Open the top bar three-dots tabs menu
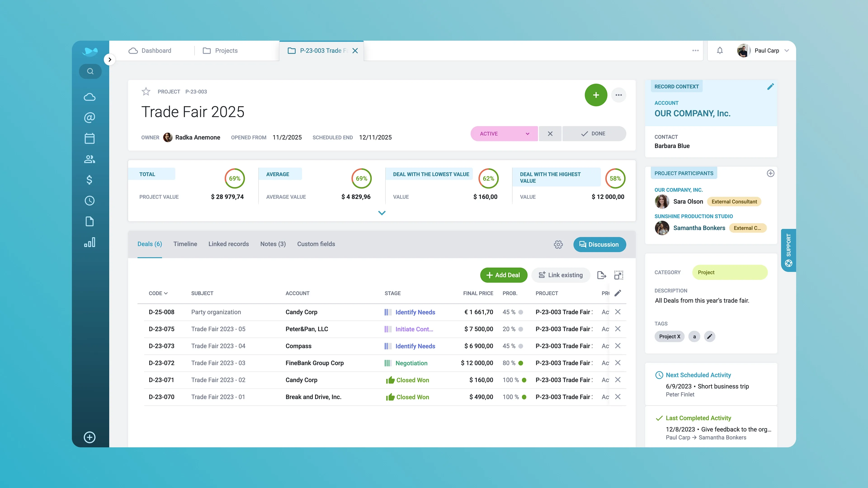The image size is (868, 488). 696,51
